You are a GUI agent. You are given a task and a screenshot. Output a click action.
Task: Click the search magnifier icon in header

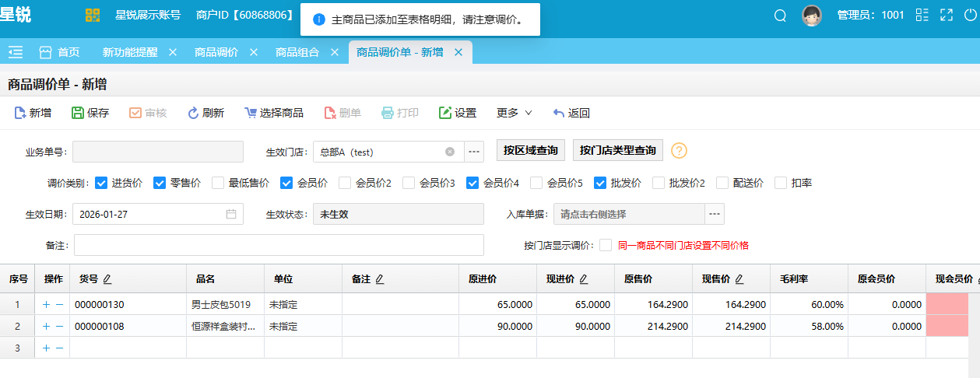pos(780,15)
